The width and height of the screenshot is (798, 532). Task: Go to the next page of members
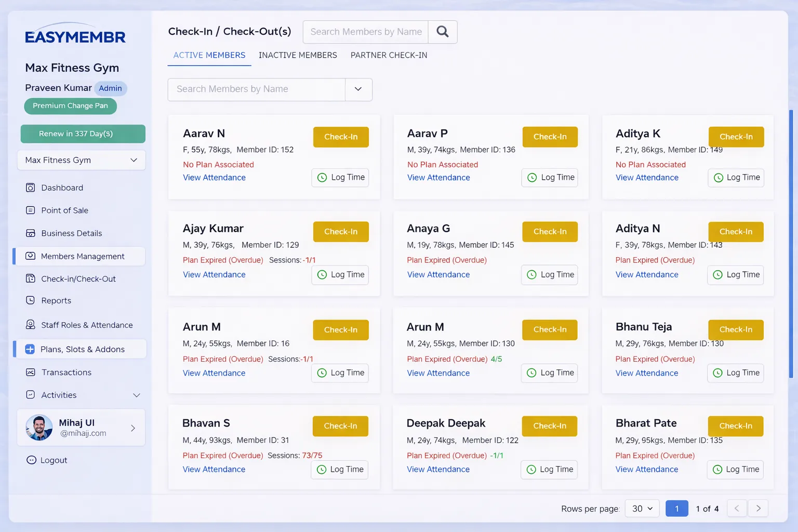coord(758,508)
